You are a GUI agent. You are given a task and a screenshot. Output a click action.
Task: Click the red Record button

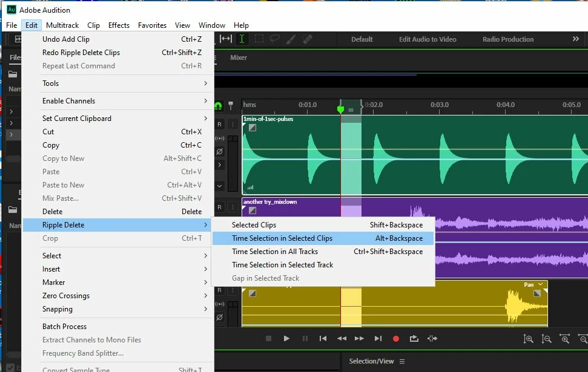(x=395, y=339)
